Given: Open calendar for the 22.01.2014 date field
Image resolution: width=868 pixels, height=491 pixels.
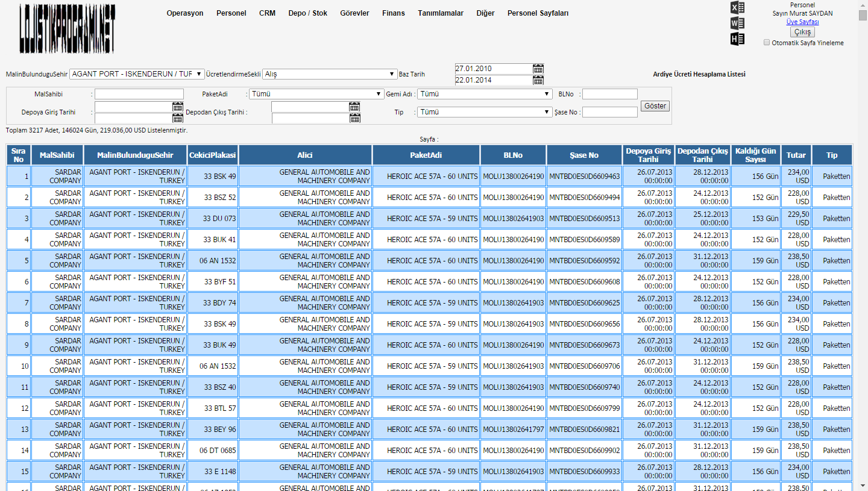Looking at the screenshot, I should click(538, 80).
